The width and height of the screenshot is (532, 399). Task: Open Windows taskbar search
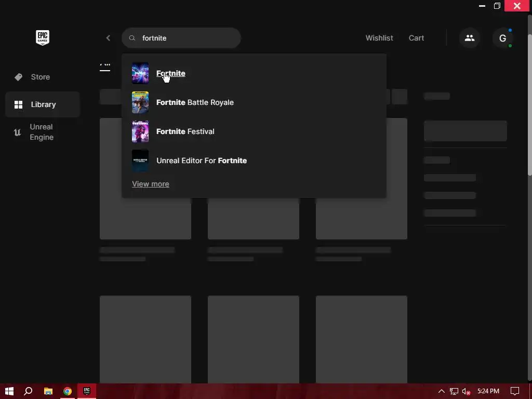(x=28, y=391)
